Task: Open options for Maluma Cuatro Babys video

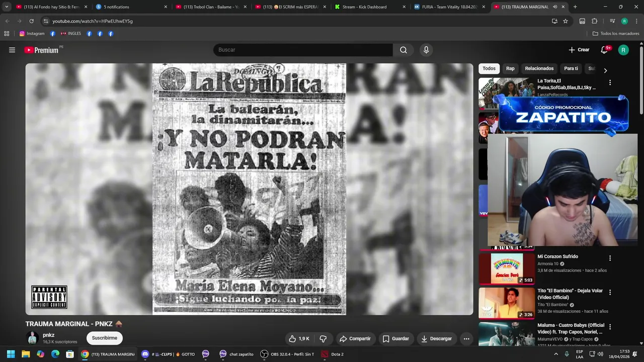Action: point(610,327)
